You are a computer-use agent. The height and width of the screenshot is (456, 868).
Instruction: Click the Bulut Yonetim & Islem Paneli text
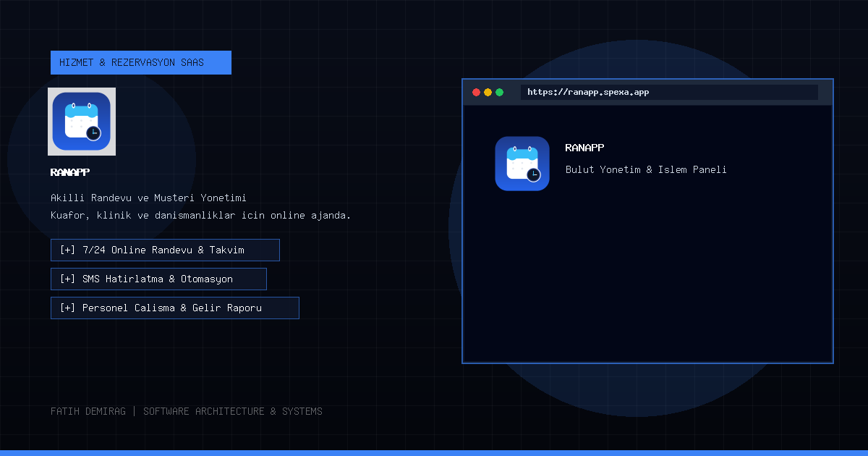pyautogui.click(x=646, y=169)
